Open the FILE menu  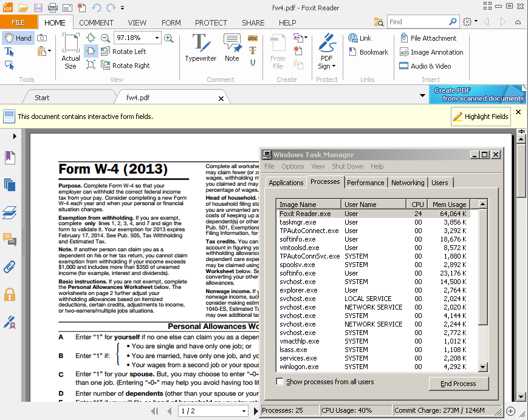(18, 22)
